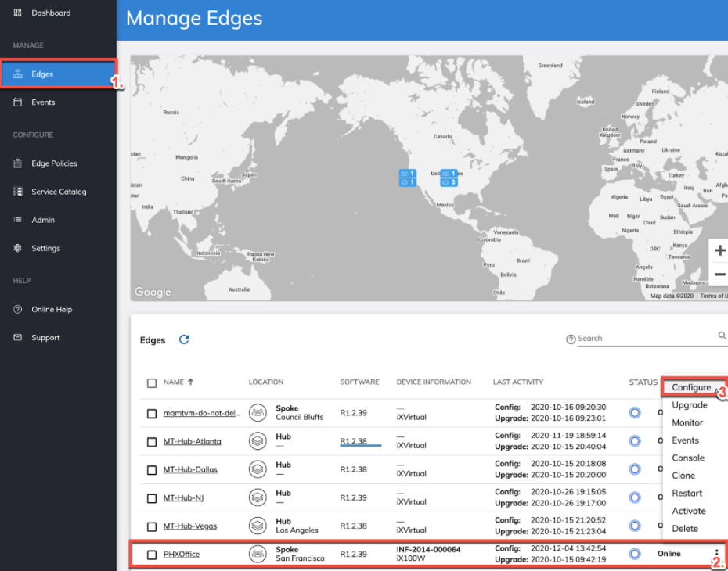Zoom in on the map
728x571 pixels.
point(719,250)
